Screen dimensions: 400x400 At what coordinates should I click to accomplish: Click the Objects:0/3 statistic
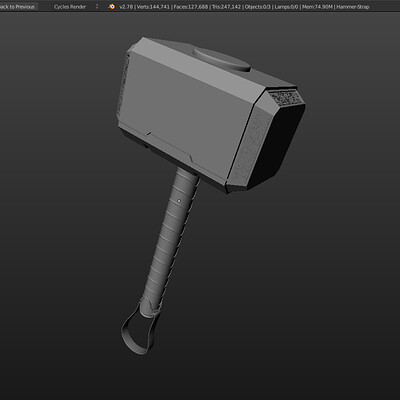click(x=258, y=7)
